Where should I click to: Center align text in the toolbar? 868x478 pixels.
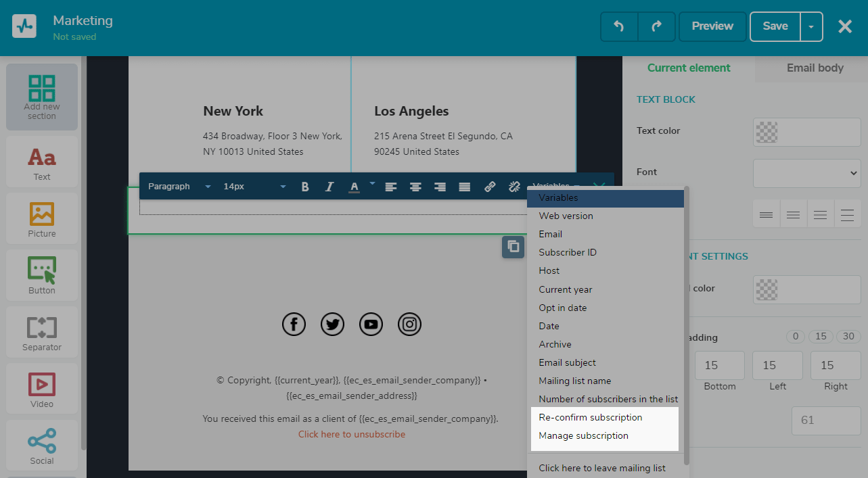(x=415, y=187)
